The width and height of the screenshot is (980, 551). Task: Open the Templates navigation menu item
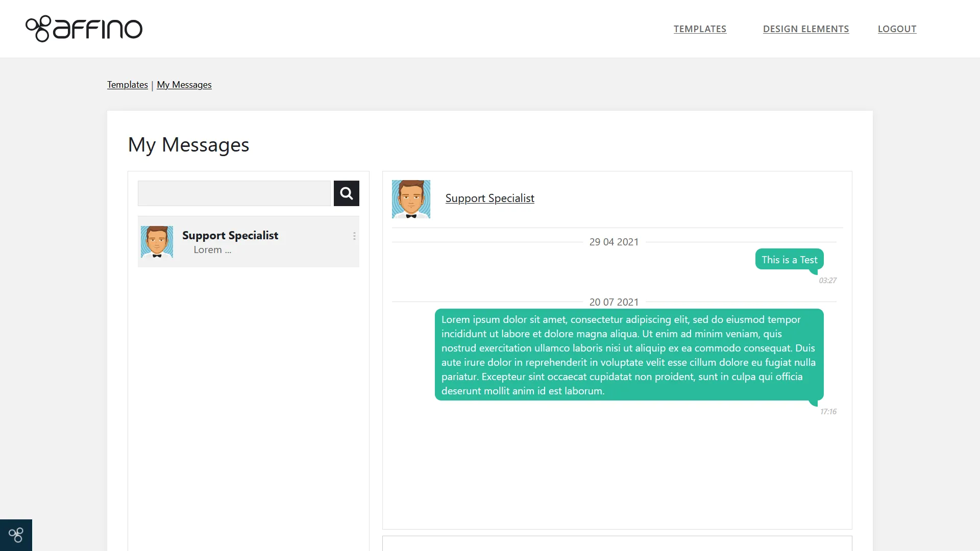[700, 29]
